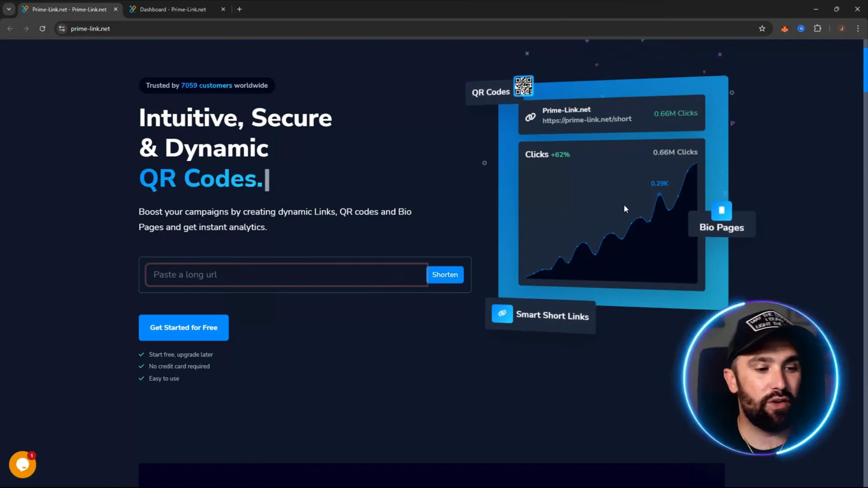The width and height of the screenshot is (868, 488).
Task: Open the orange chat bubble widget
Action: 23,465
